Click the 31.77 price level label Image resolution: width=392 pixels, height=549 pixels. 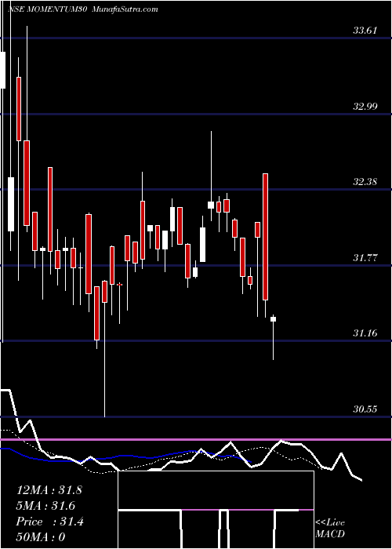[x=365, y=258]
